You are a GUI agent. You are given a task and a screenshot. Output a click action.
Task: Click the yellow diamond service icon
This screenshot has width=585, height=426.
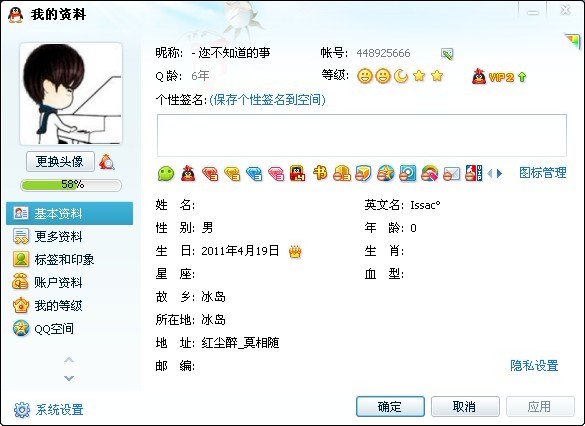pos(232,174)
